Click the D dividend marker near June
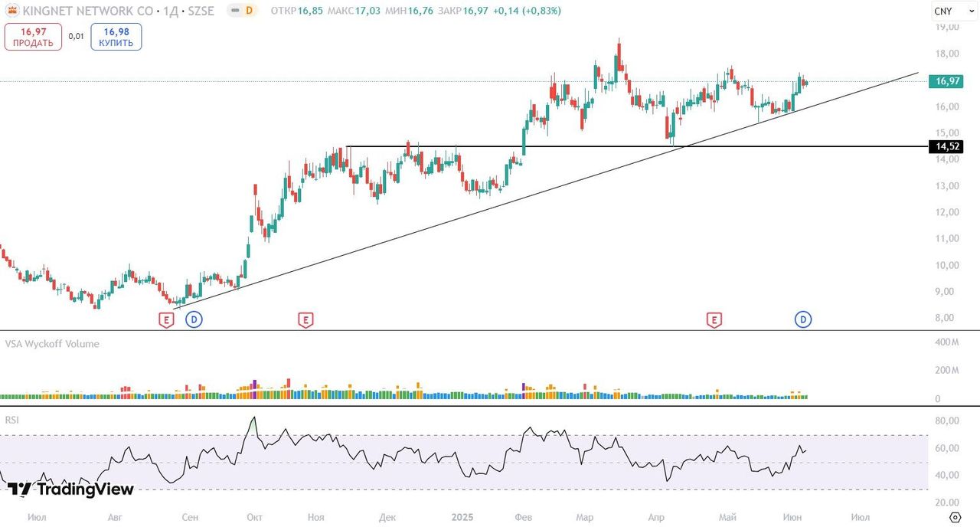The height and width of the screenshot is (527, 980). 803,319
